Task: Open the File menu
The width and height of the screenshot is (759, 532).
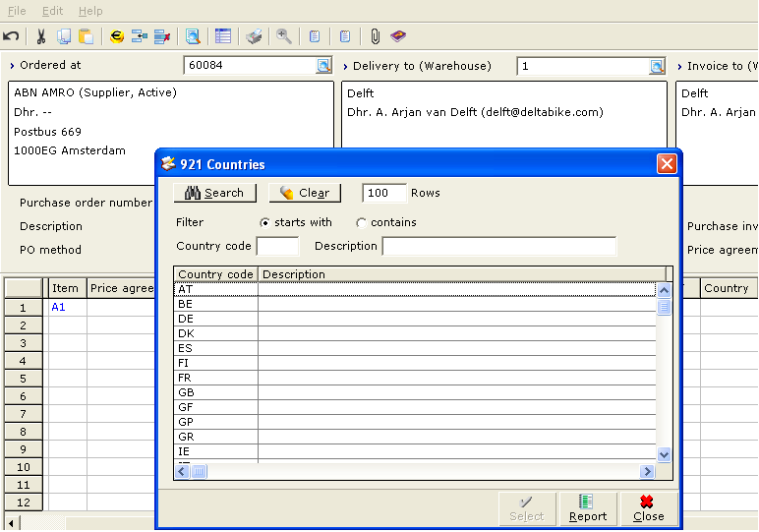Action: pos(17,11)
